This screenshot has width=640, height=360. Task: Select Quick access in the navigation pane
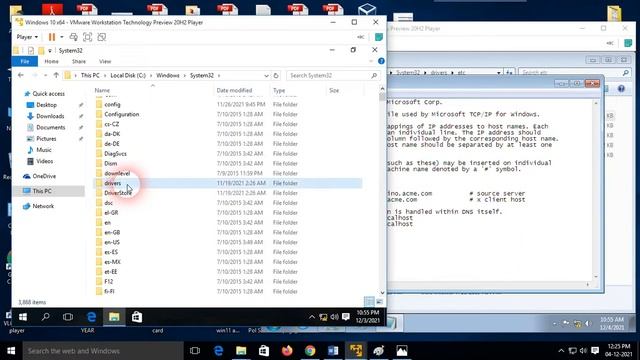coord(48,94)
